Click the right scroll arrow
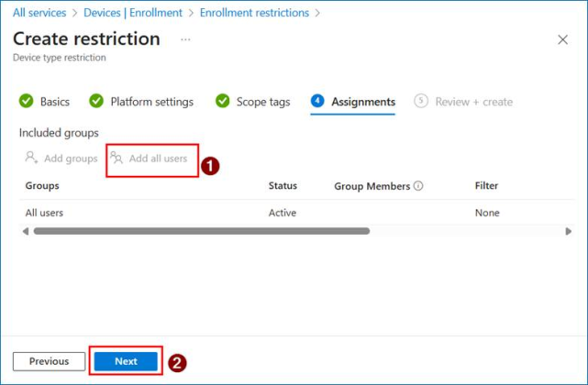This screenshot has height=385, width=588. 569,231
